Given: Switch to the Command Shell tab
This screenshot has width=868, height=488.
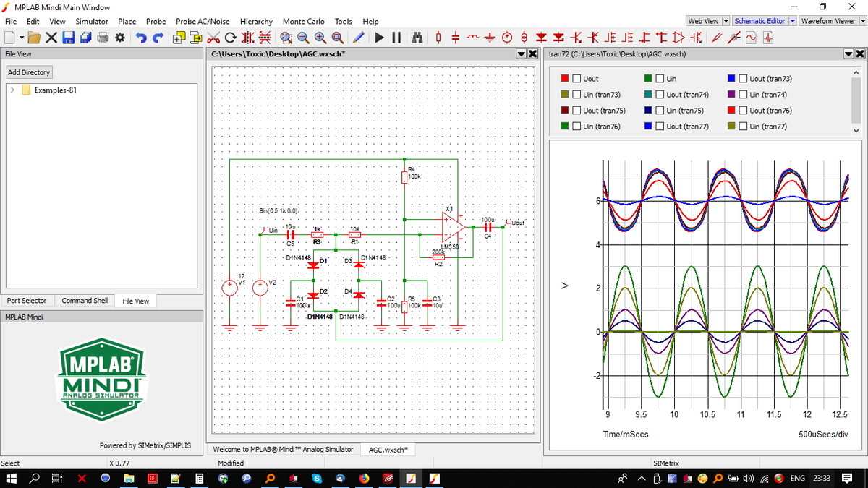Looking at the screenshot, I should point(85,301).
